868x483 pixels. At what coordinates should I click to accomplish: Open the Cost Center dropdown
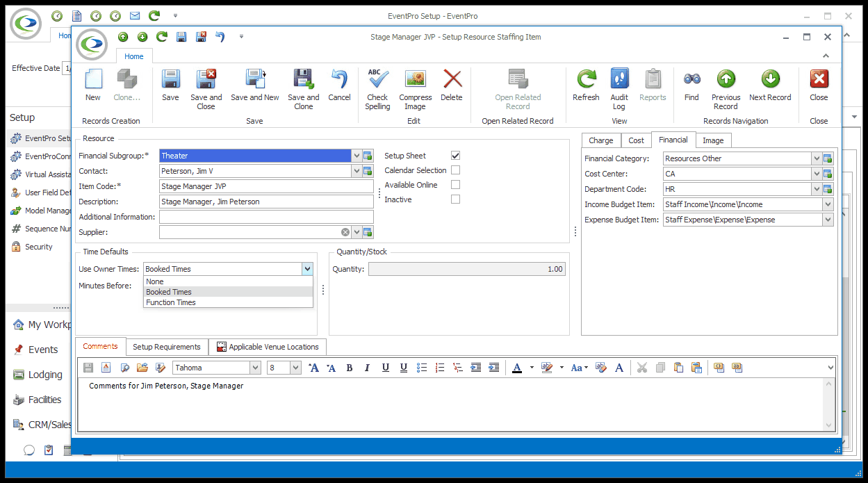coord(817,174)
